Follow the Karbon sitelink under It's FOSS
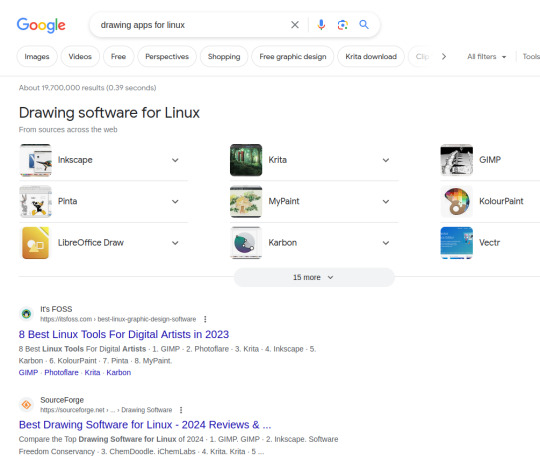Image resolution: width=540 pixels, height=466 pixels. [x=119, y=373]
